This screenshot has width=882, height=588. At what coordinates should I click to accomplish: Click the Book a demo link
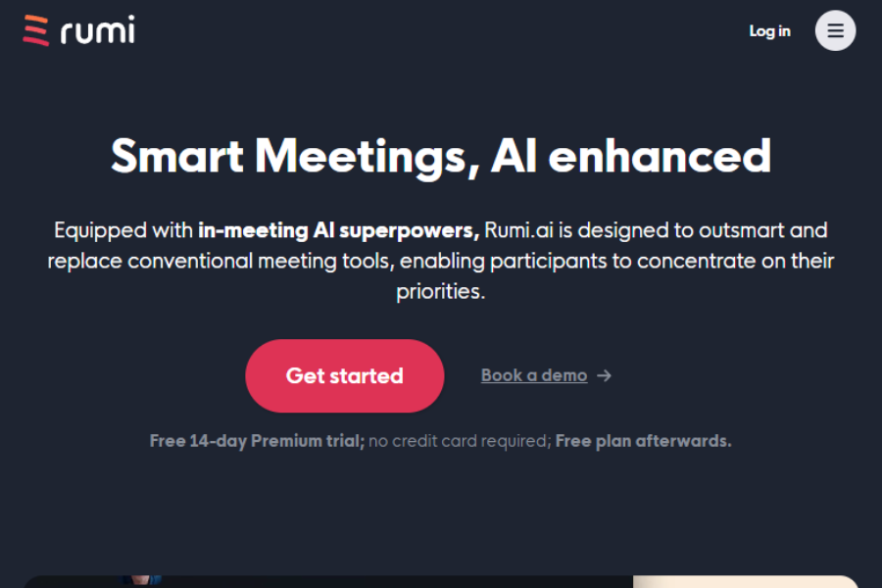(534, 374)
